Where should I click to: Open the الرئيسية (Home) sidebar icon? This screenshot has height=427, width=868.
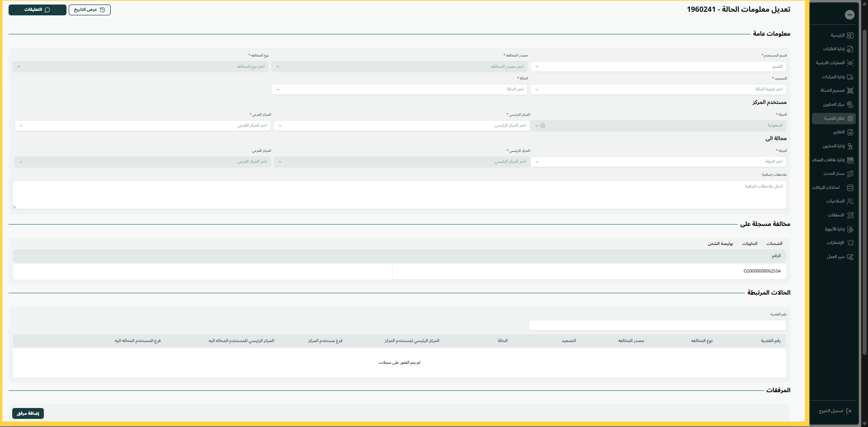coord(850,35)
